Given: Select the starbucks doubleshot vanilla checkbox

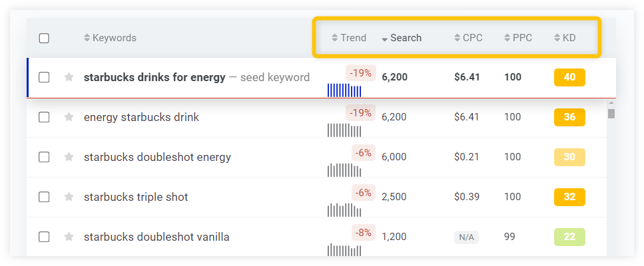Looking at the screenshot, I should pos(44,237).
